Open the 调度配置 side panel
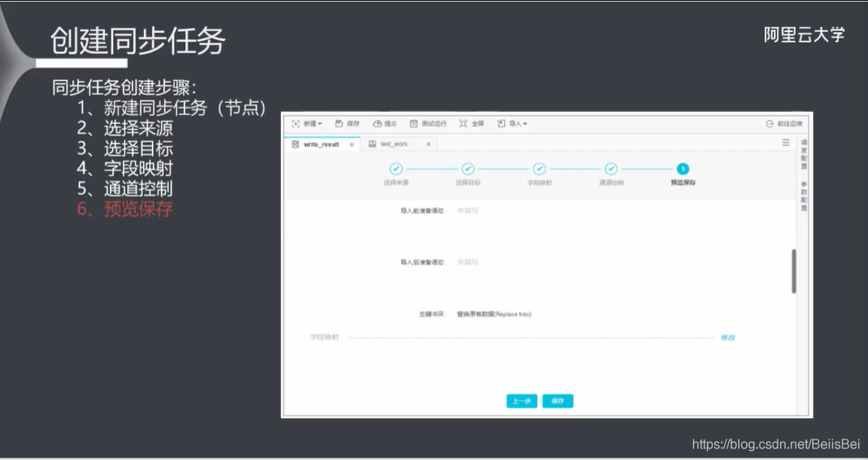The width and height of the screenshot is (868, 460). (x=804, y=154)
